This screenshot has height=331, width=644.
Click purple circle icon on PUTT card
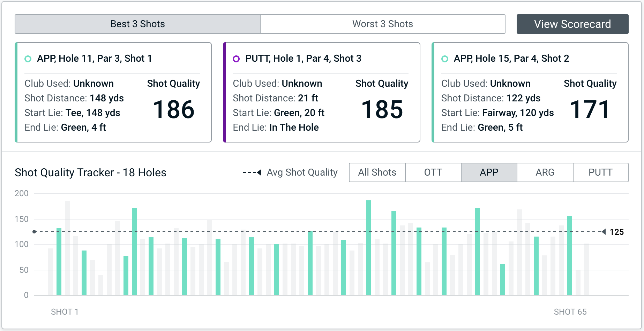(236, 59)
